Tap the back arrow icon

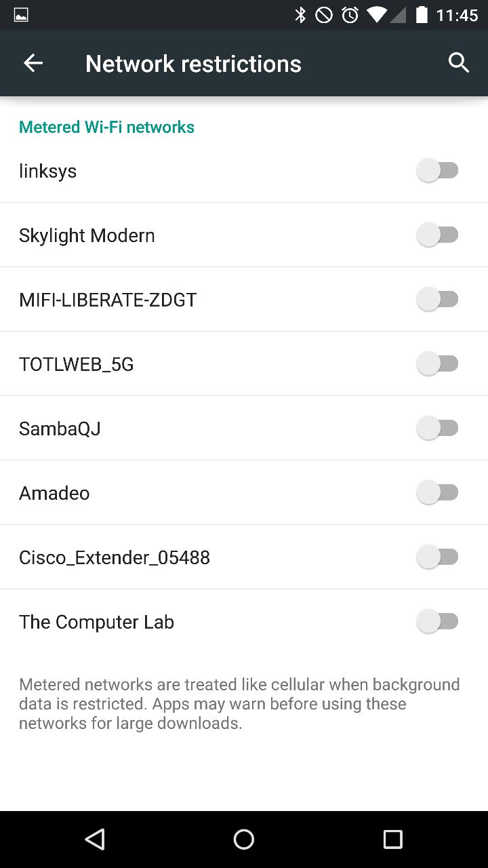pyautogui.click(x=33, y=64)
